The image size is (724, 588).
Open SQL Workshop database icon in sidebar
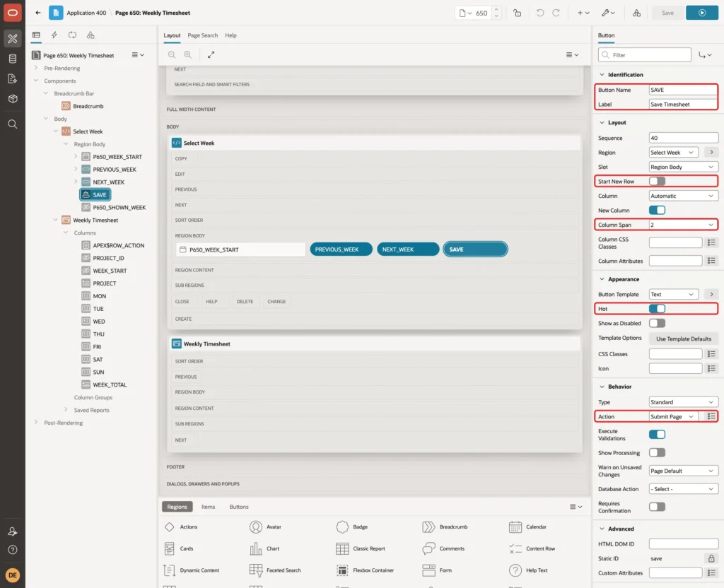[13, 59]
